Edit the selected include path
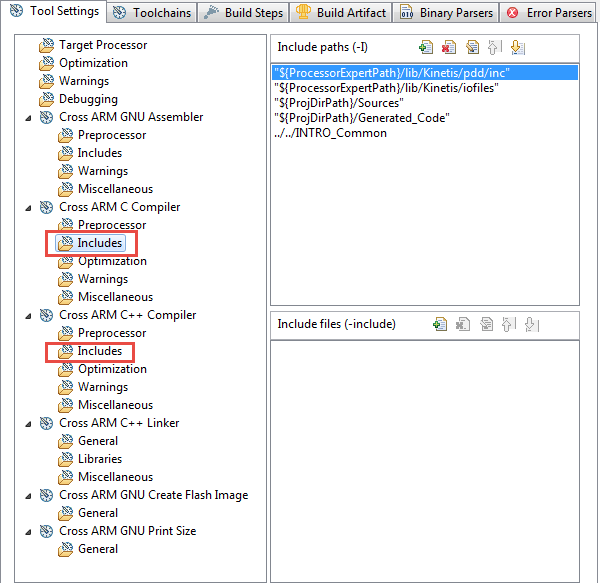Screen dimensions: 600x583 (472, 47)
